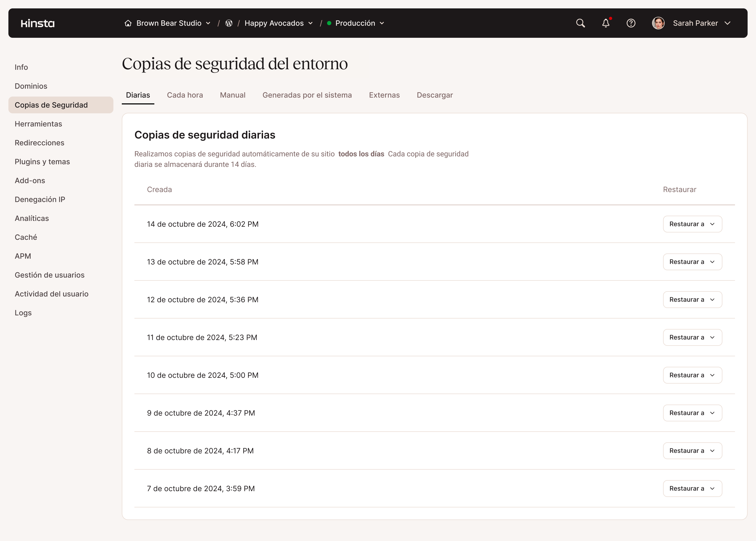This screenshot has height=541, width=756.
Task: Open the notifications bell
Action: (606, 23)
